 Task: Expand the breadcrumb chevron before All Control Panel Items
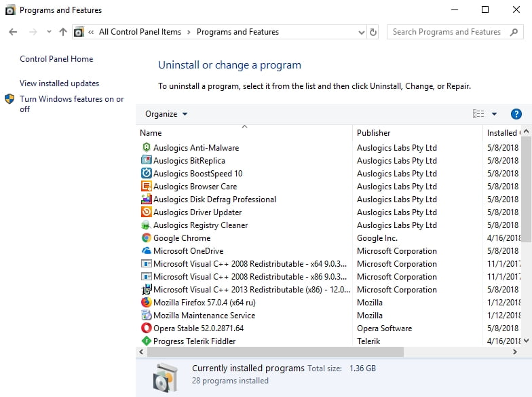click(91, 32)
